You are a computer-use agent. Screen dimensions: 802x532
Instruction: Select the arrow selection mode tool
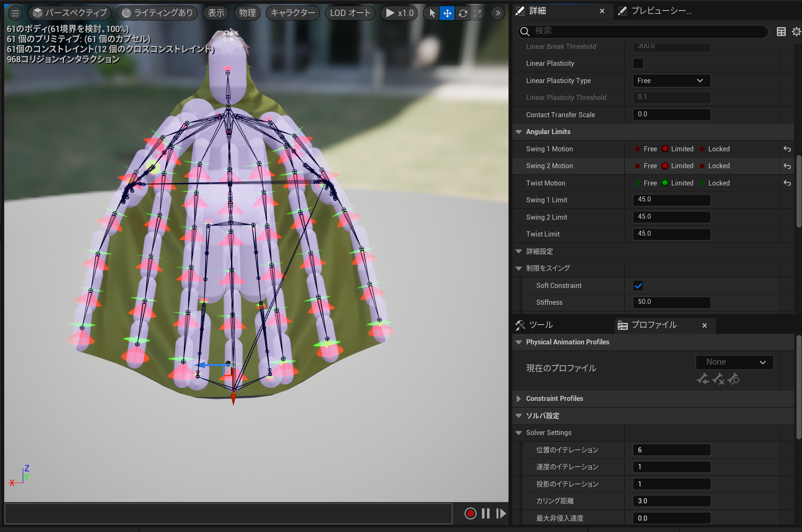pos(432,13)
